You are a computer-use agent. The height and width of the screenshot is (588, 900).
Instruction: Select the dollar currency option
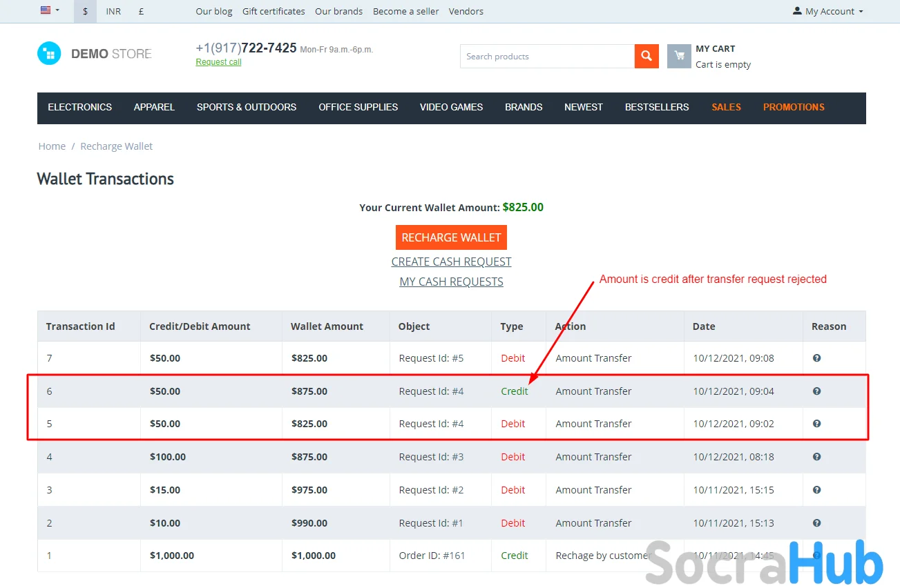85,12
